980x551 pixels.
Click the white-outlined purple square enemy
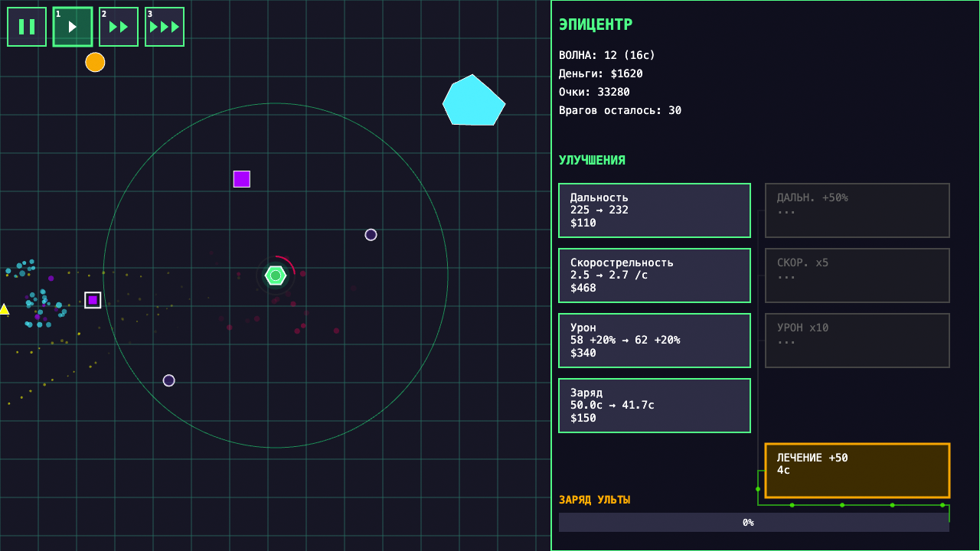pos(93,300)
